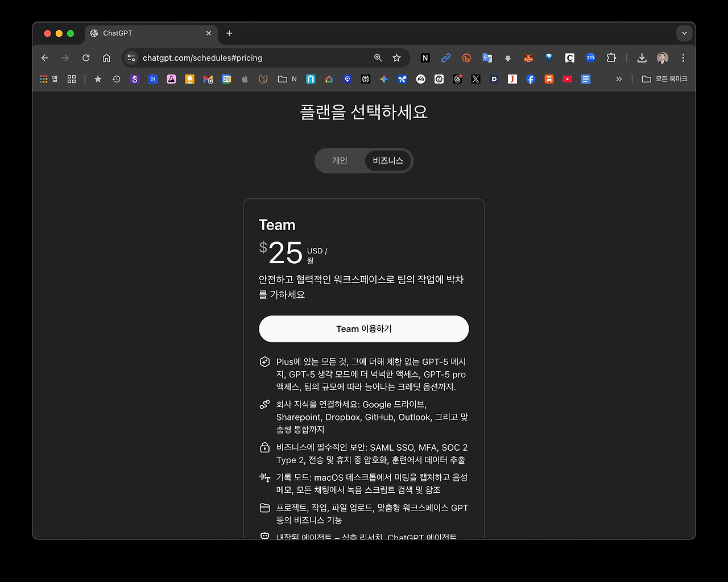Open the orange b-circle extension

pos(466,58)
